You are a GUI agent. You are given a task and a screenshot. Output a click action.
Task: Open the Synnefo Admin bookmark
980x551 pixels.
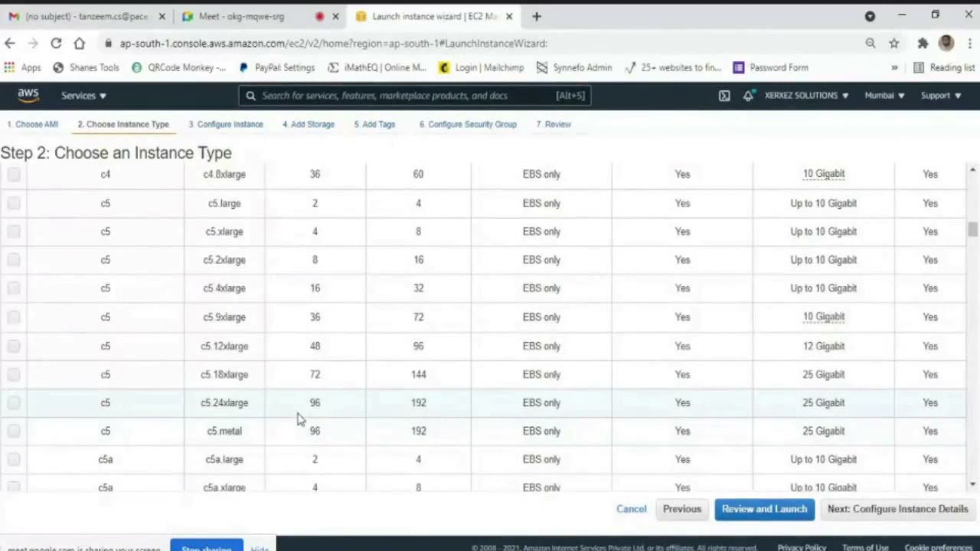pos(573,67)
